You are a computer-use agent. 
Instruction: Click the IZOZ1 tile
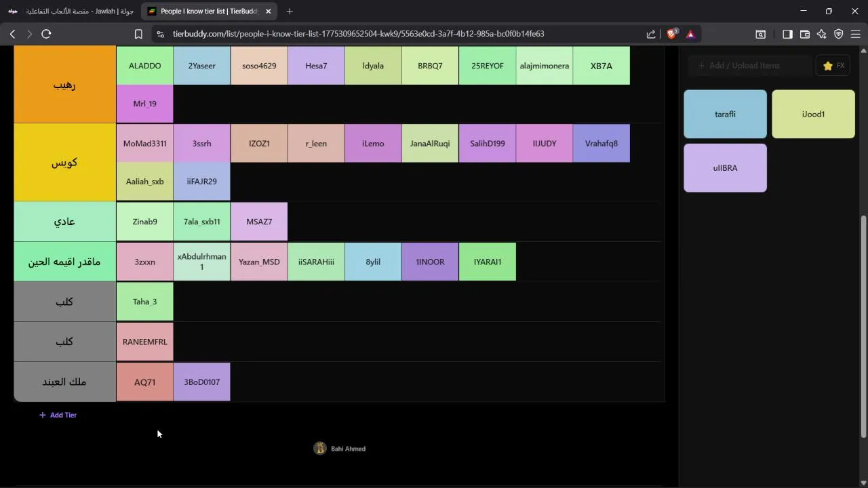click(x=259, y=144)
